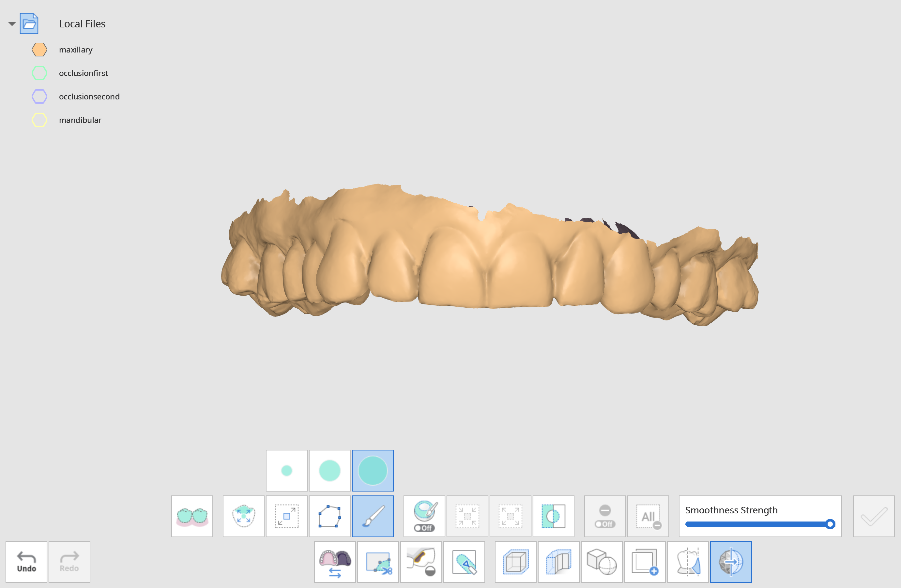Open the text labeling tool
This screenshot has height=588, width=901.
464,562
